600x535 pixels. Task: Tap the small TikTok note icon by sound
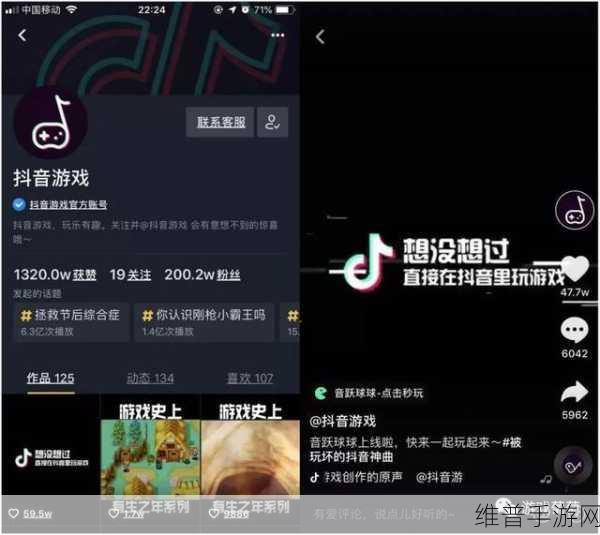[x=315, y=477]
